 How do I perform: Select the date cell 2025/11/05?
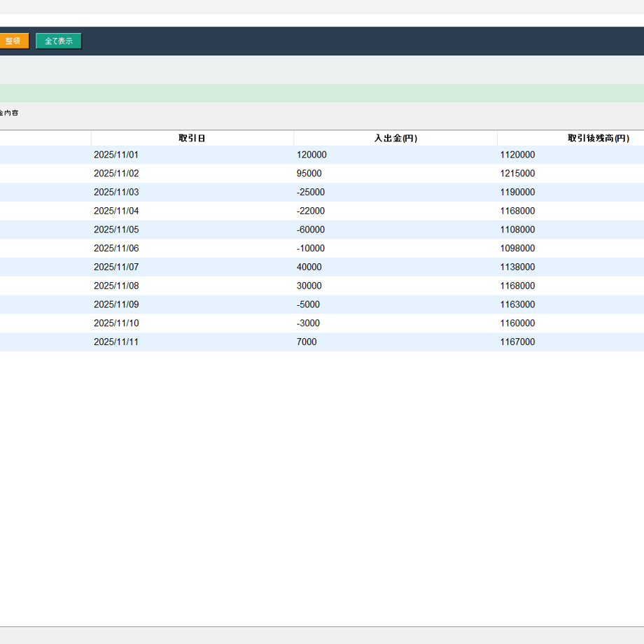[x=116, y=230]
